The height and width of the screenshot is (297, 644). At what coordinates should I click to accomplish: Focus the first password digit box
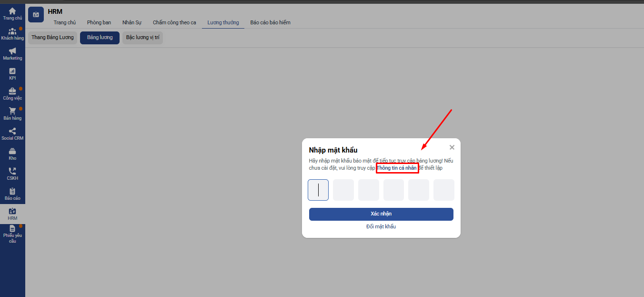(318, 190)
